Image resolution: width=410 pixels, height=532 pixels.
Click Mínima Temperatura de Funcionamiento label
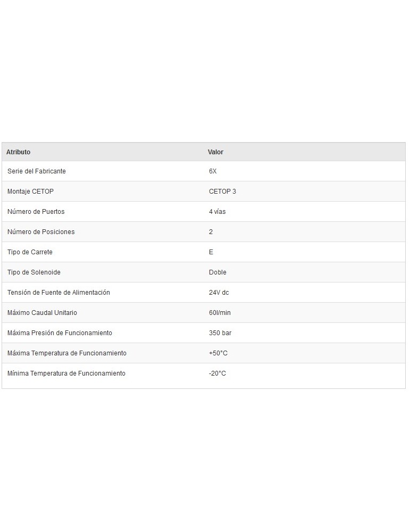pyautogui.click(x=66, y=373)
